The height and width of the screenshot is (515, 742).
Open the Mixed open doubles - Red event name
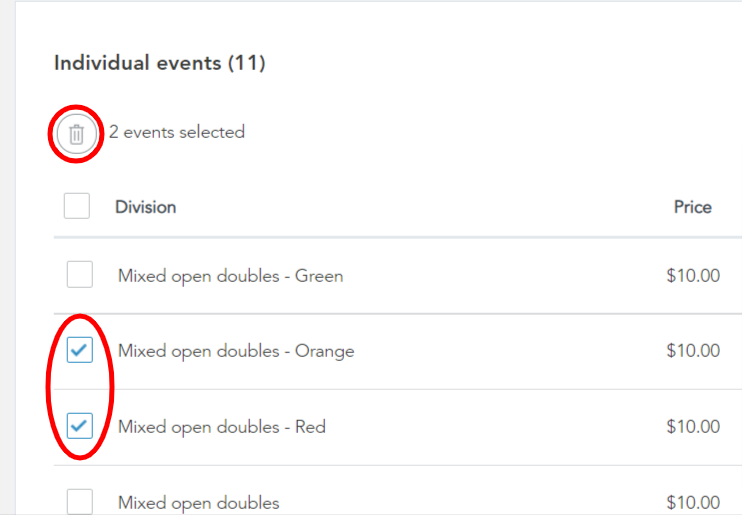[x=222, y=427]
